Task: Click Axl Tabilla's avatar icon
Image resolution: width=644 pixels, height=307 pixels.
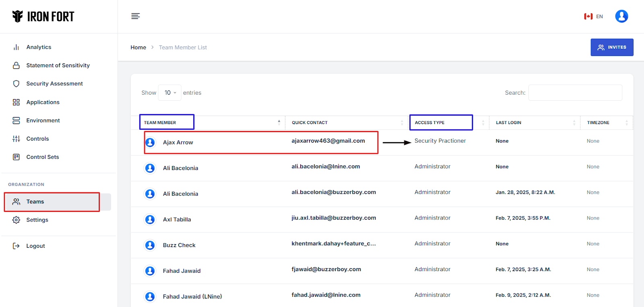Action: pyautogui.click(x=150, y=219)
